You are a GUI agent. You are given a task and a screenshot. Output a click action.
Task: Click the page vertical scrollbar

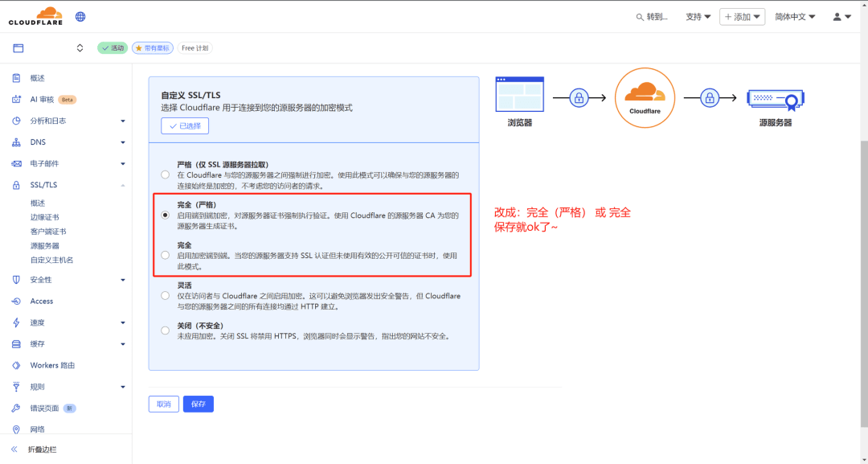tap(863, 282)
